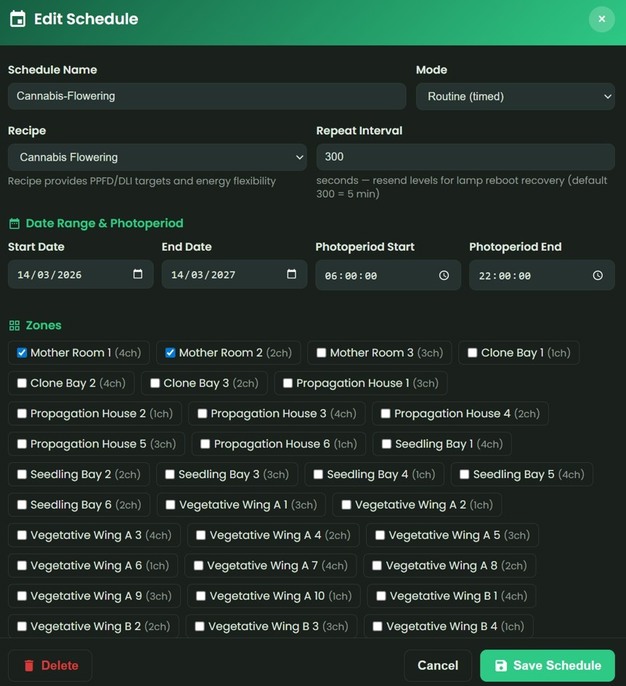626x686 pixels.
Task: Uncheck the Mother Room 1 zone
Action: click(22, 353)
